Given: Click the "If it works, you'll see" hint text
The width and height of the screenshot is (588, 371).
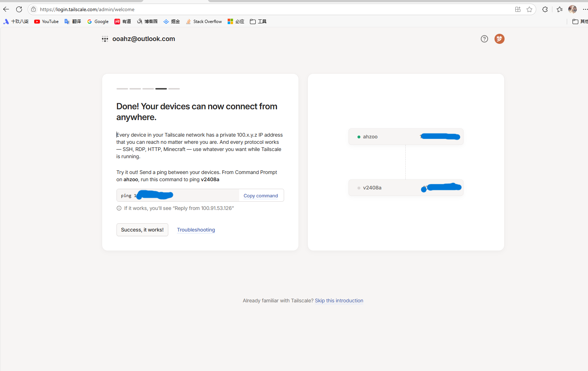Looking at the screenshot, I should [179, 208].
